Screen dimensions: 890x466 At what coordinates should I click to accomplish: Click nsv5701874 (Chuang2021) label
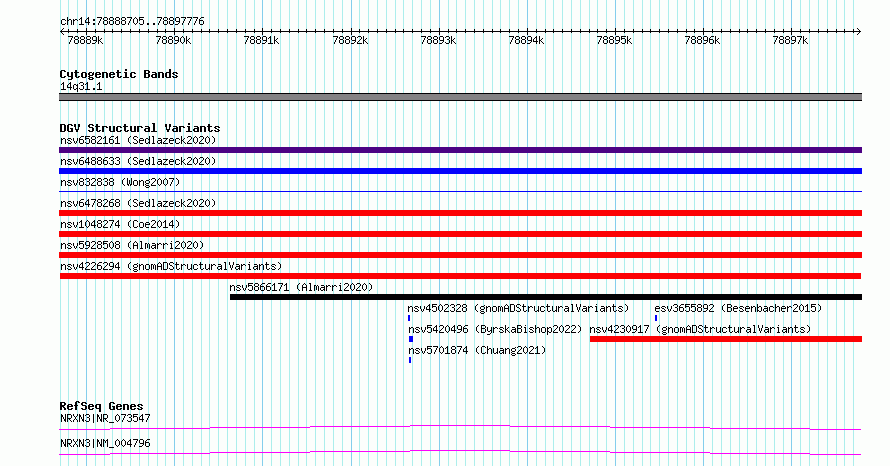(477, 350)
